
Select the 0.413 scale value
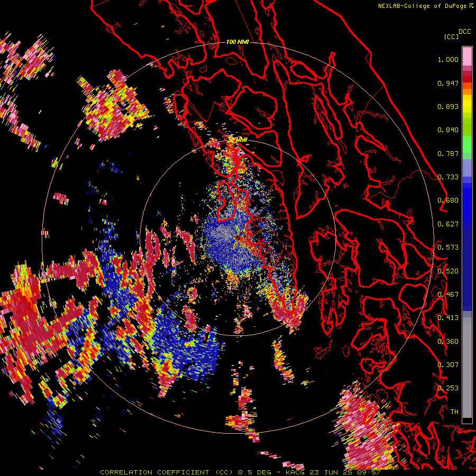coord(448,318)
